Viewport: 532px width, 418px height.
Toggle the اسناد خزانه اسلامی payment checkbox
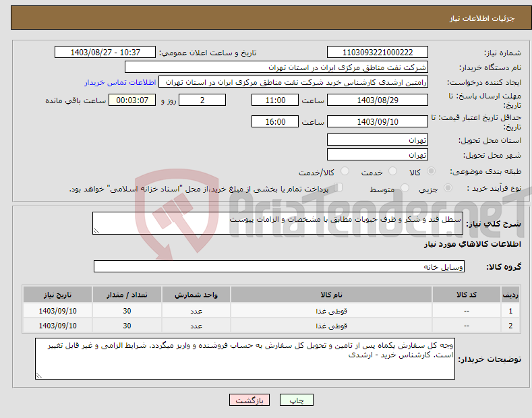tap(338, 187)
